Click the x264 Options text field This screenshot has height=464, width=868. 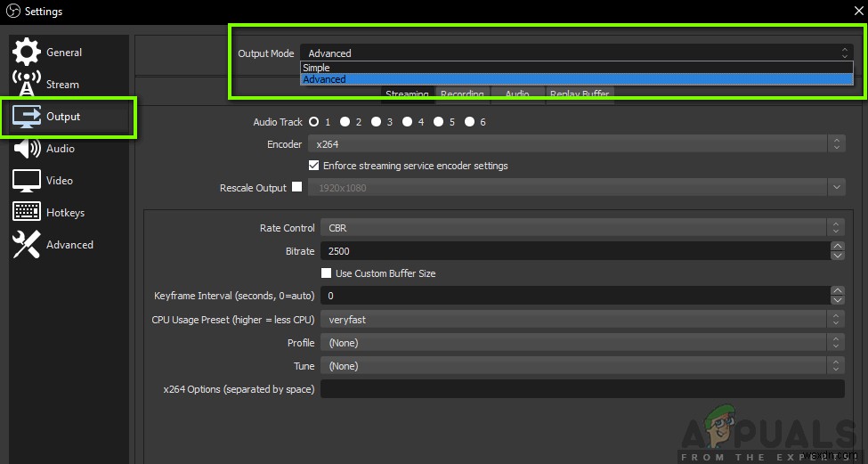click(582, 388)
